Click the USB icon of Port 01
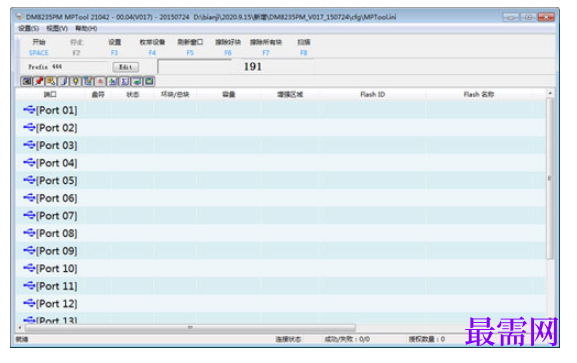 point(29,110)
